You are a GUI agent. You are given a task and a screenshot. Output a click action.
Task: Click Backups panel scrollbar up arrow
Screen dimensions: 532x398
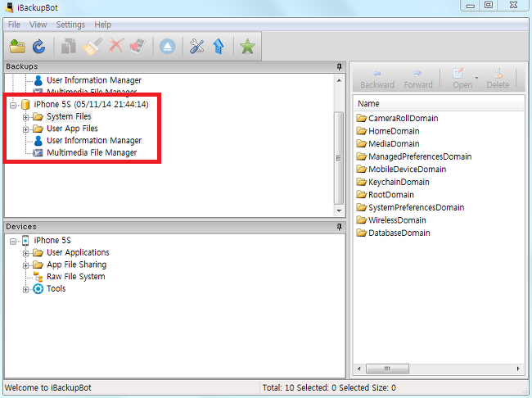click(x=339, y=80)
